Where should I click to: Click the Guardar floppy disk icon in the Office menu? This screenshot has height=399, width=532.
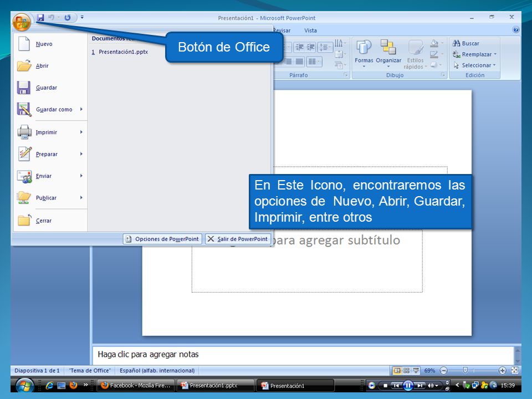(24, 88)
